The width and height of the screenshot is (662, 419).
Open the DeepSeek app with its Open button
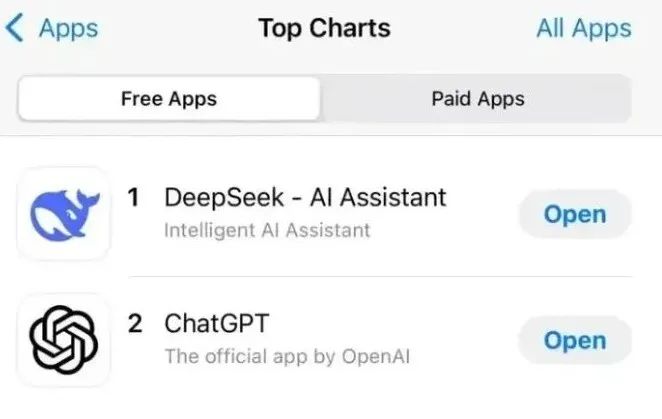[x=575, y=214]
